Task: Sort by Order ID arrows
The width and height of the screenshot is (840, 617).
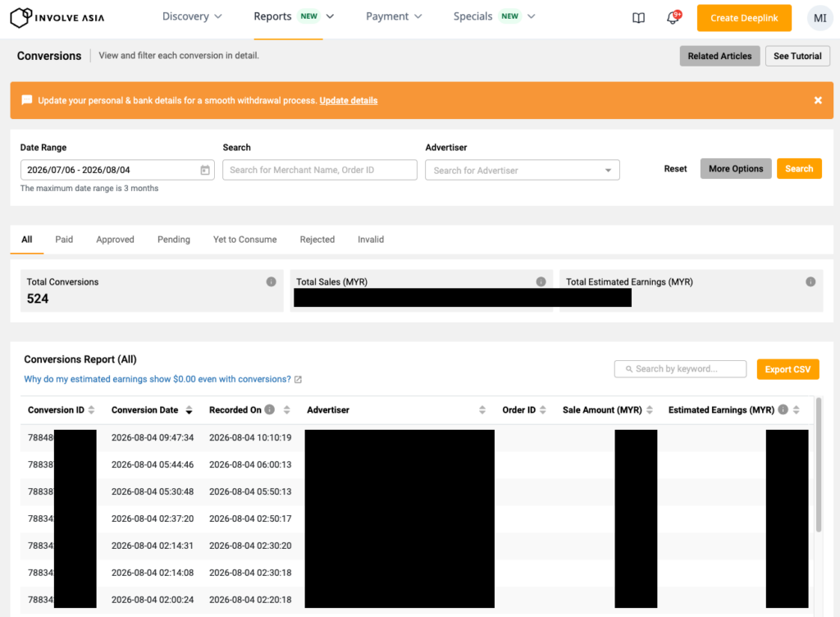Action: [x=543, y=409]
